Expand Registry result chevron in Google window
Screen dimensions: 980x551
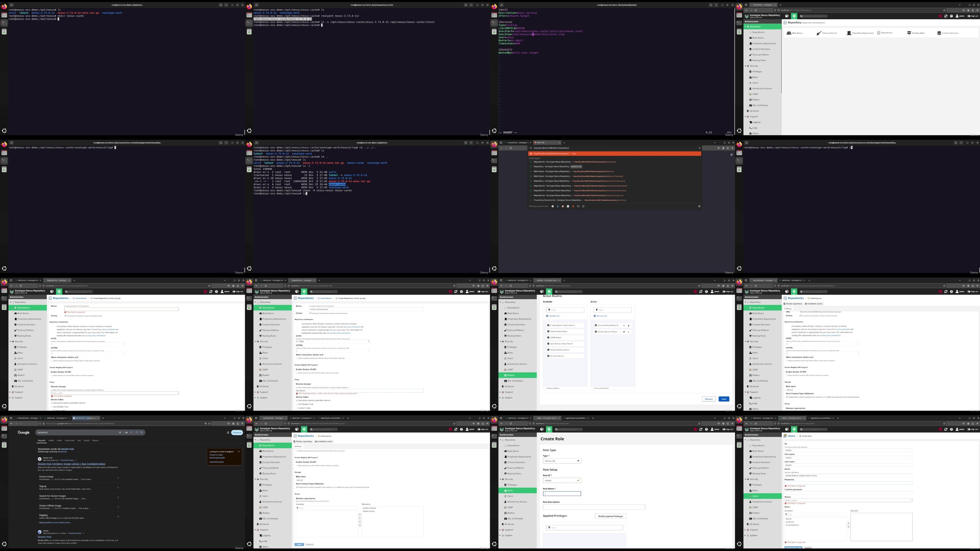(118, 516)
